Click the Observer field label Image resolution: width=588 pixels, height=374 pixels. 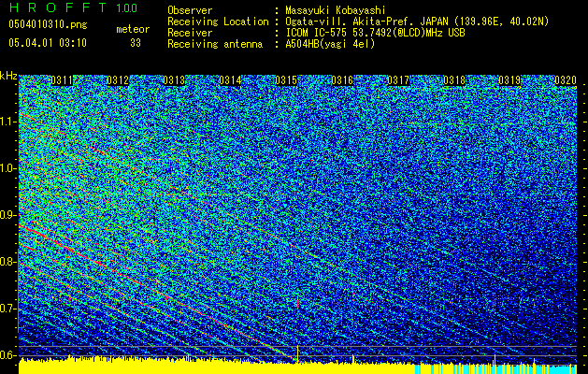point(190,10)
